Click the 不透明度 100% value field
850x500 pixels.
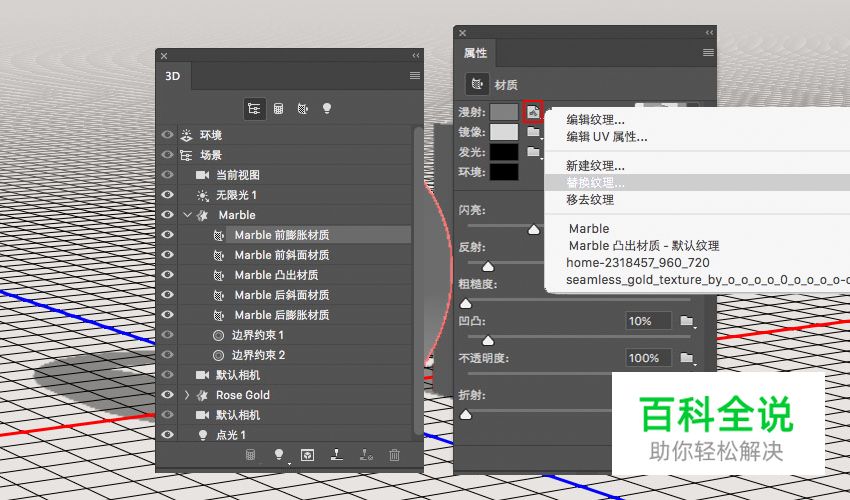[648, 358]
